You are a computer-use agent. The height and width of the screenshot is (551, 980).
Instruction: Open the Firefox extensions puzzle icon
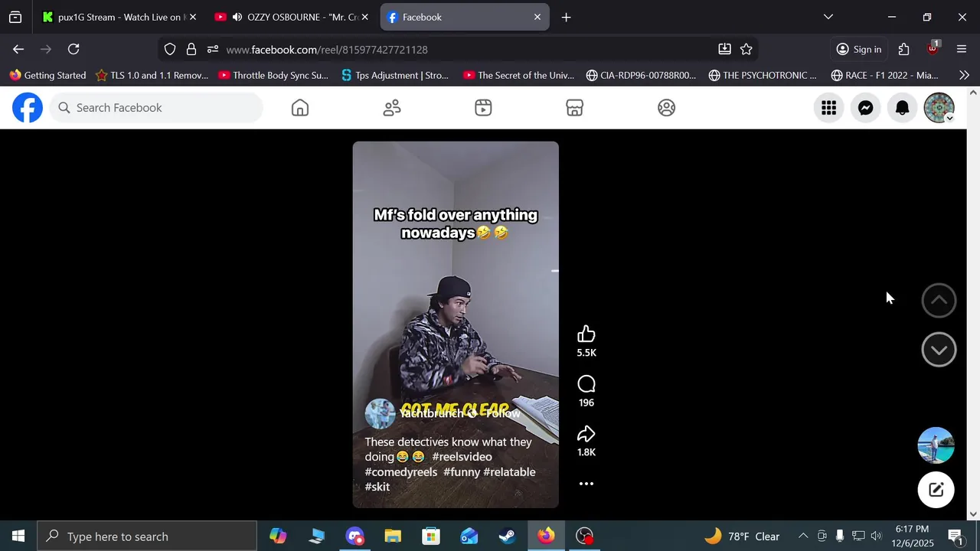(x=904, y=49)
